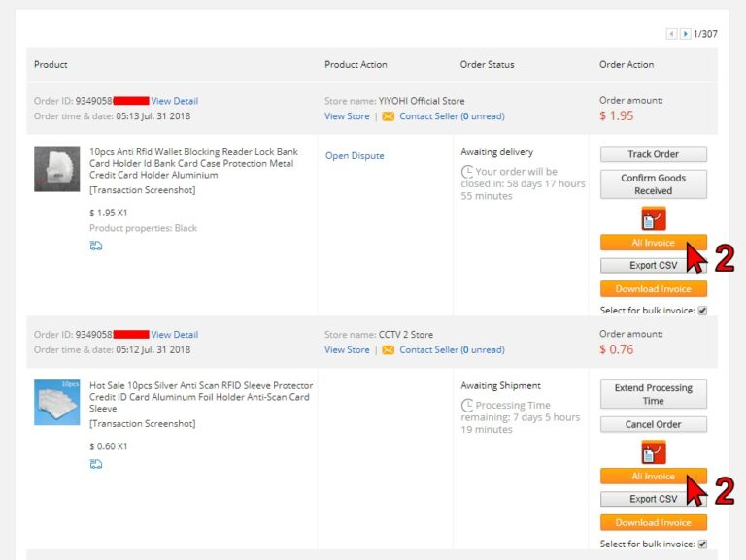Open View Detail for 05:12 Jul. 31 order

(x=174, y=334)
